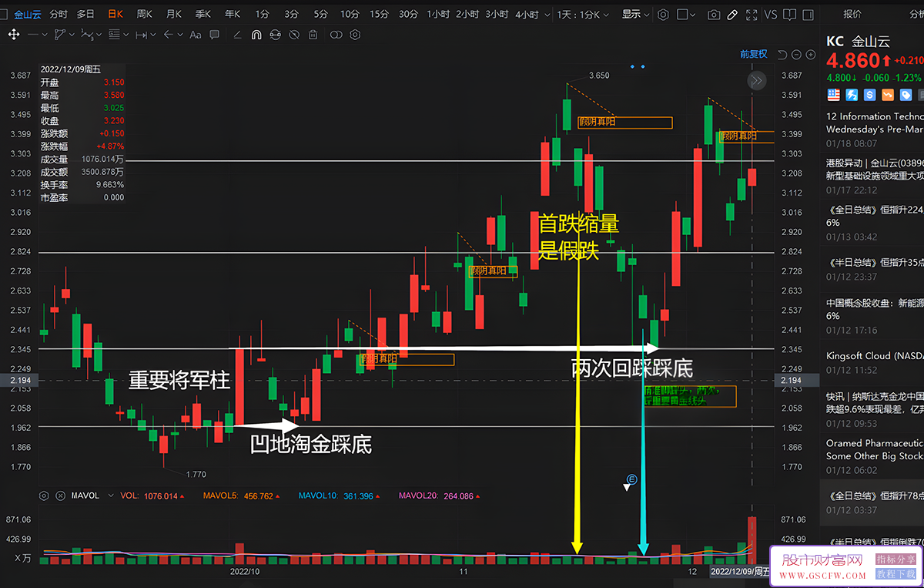Enter fullscreen chart mode
The width and height of the screenshot is (924, 588).
(x=752, y=15)
